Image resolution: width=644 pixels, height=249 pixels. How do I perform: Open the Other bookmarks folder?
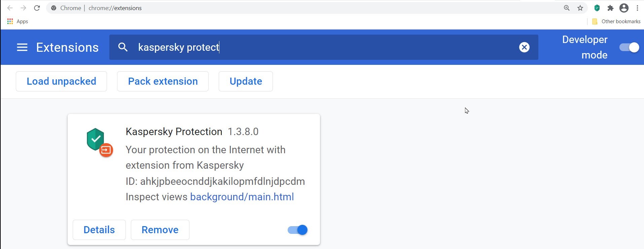tap(616, 22)
